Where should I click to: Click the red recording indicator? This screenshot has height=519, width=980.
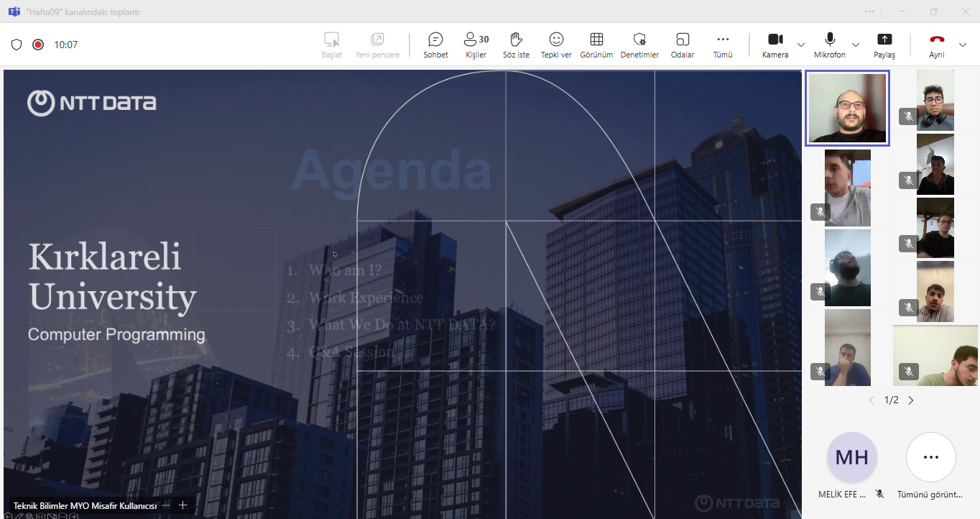[38, 45]
